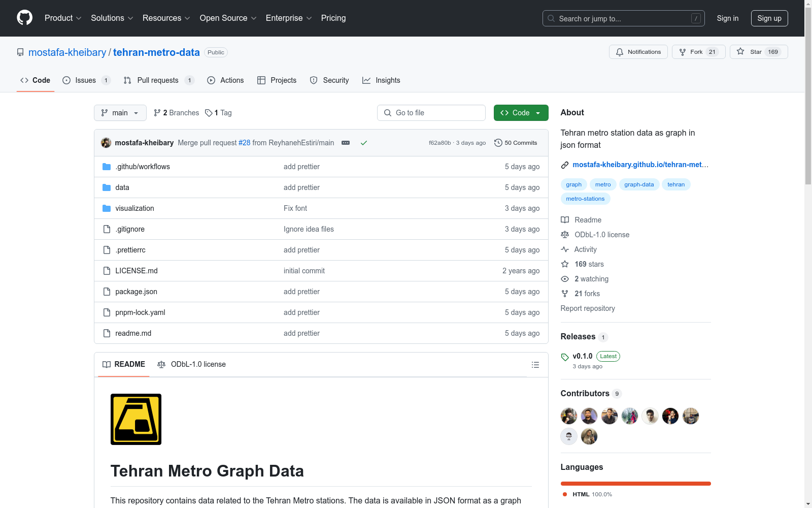Viewport: 812px width, 508px height.
Task: Open pull request #28 link
Action: (245, 143)
